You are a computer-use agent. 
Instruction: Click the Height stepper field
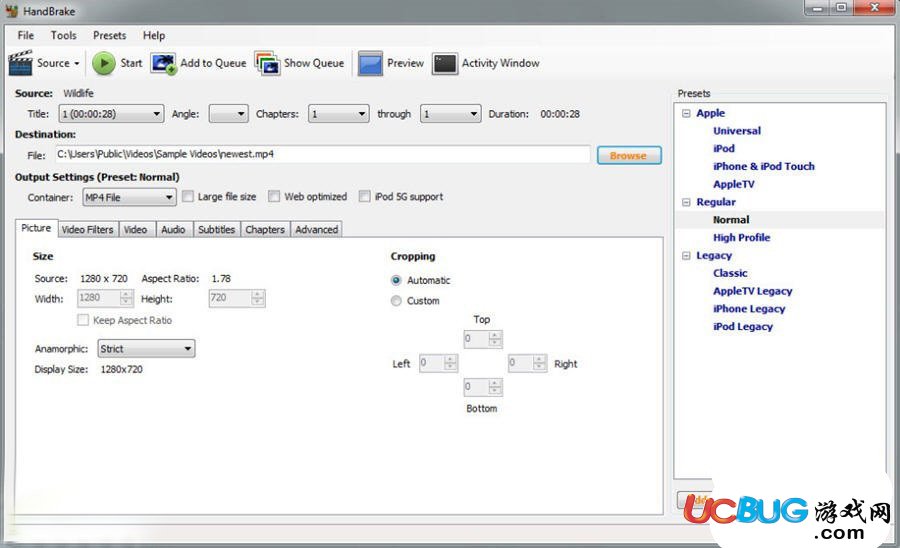pyautogui.click(x=236, y=298)
